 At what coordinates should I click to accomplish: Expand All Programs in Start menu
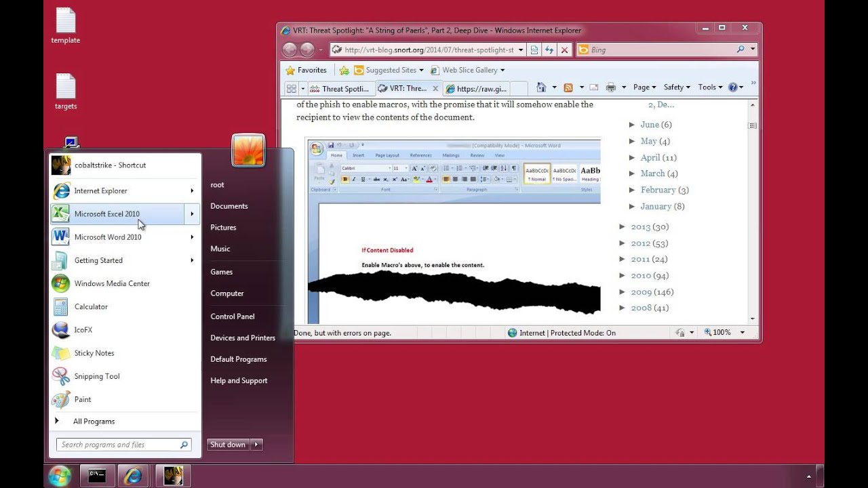(x=125, y=421)
